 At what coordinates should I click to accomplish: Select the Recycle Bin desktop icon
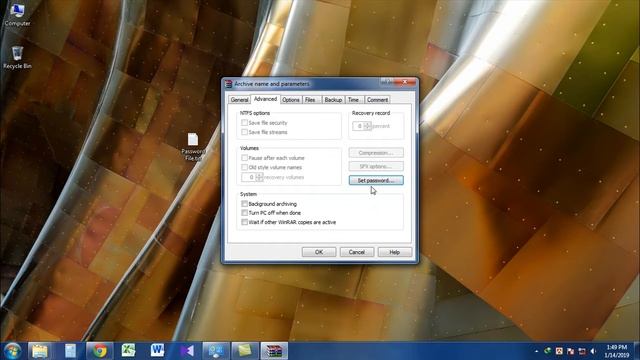[x=17, y=57]
